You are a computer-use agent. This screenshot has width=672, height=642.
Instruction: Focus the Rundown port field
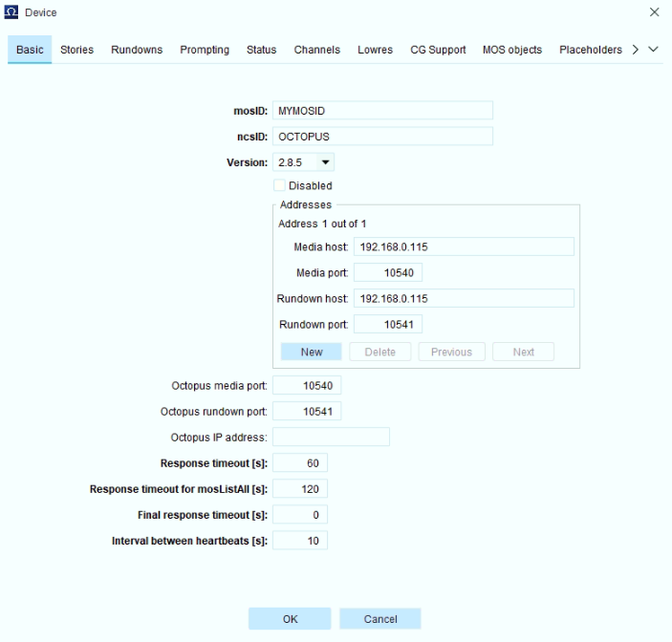tap(388, 324)
